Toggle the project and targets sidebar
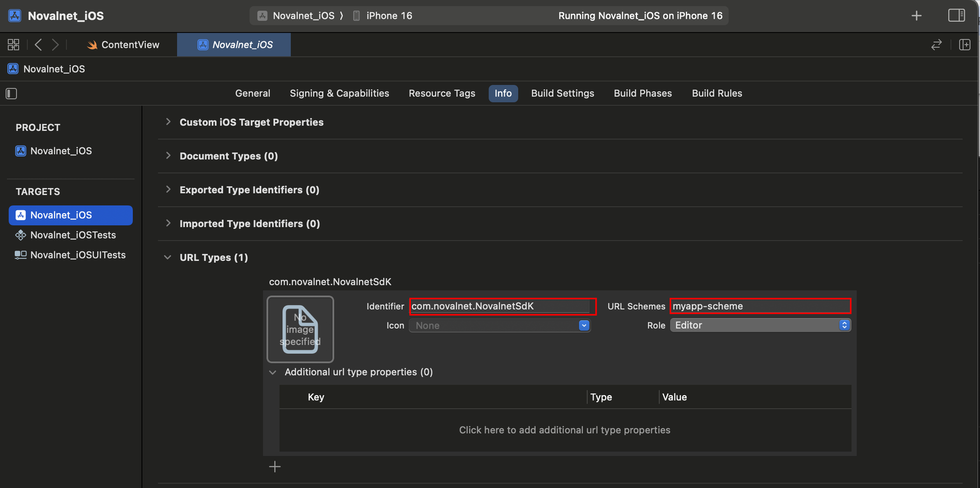 (11, 93)
